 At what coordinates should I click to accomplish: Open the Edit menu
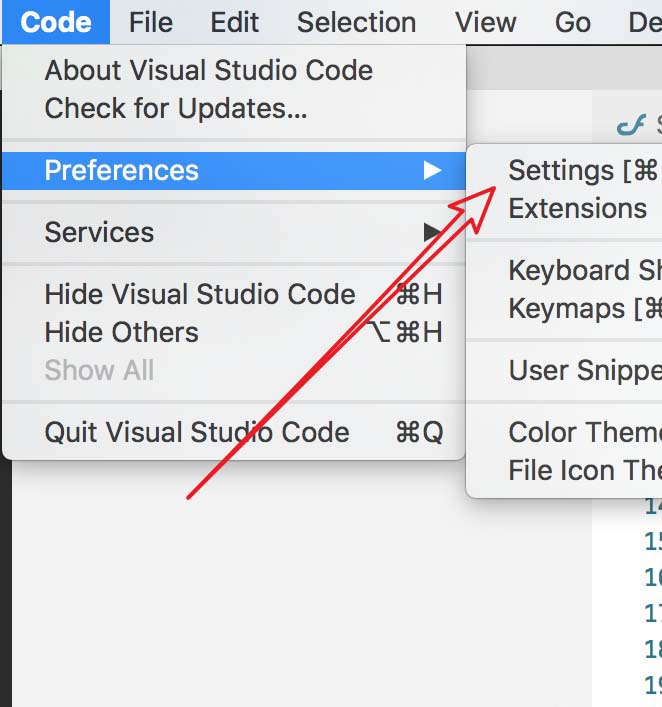coord(235,22)
